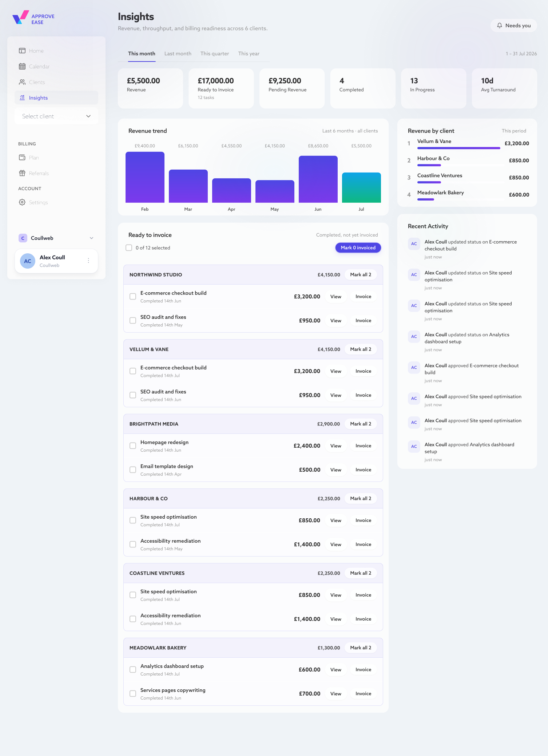
Task: Open Calendar via its sidebar icon
Action: tap(22, 66)
